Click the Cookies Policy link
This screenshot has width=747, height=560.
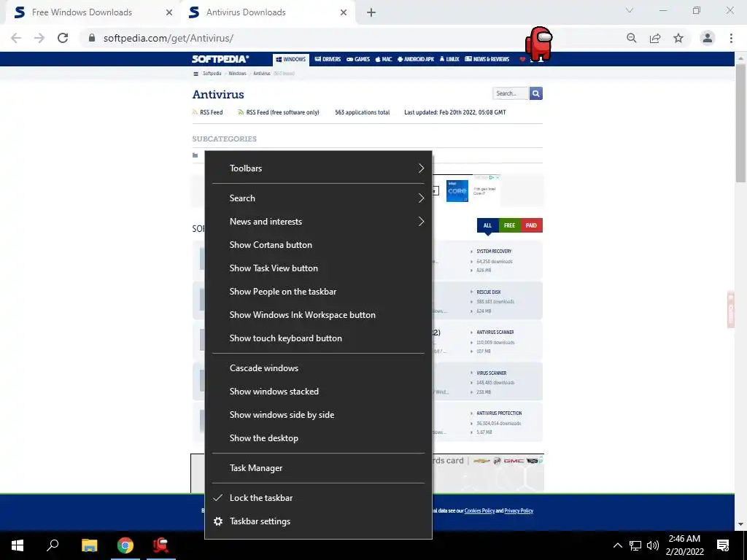click(479, 510)
